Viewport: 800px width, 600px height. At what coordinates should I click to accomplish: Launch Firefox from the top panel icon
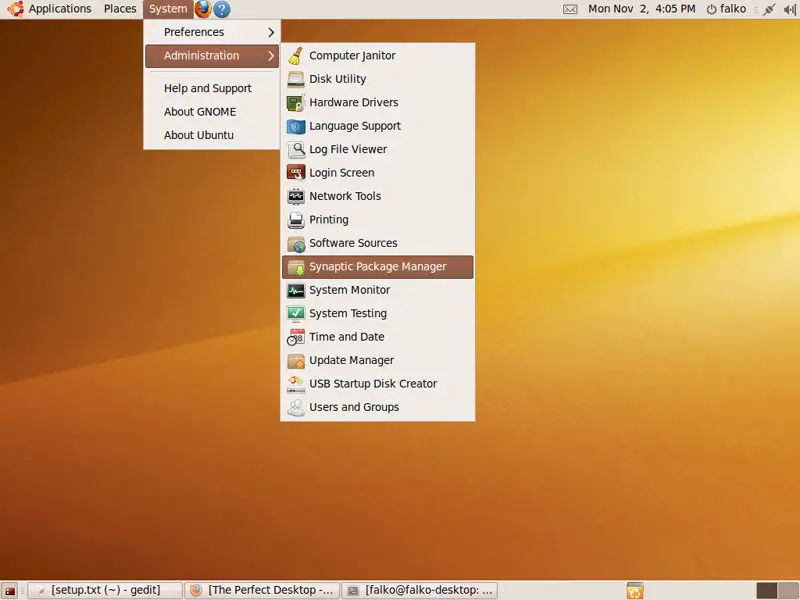[x=203, y=9]
